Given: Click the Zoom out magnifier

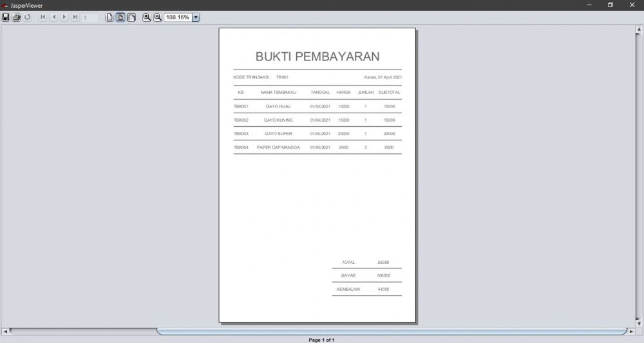Looking at the screenshot, I should coord(158,17).
